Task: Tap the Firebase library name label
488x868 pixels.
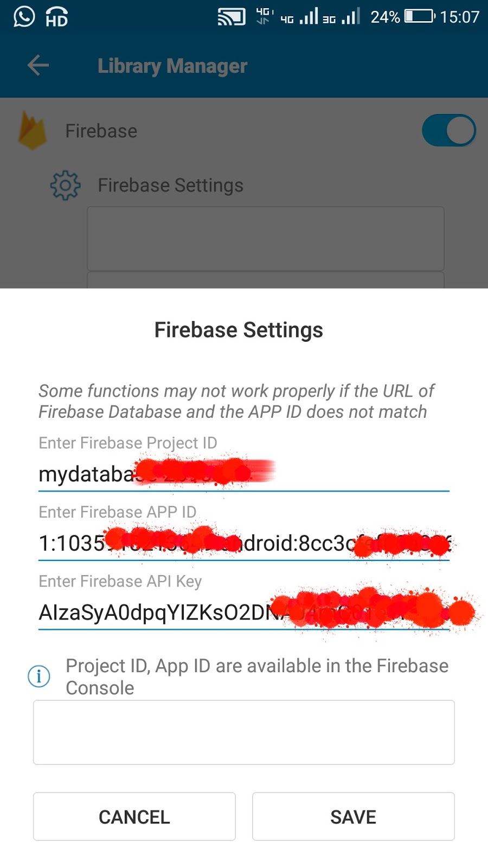Action: (x=101, y=131)
